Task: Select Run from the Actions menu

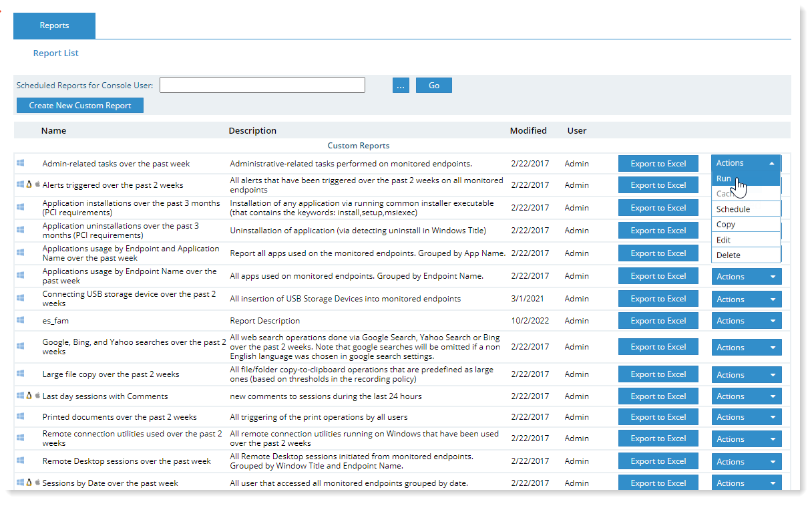Action: click(724, 179)
